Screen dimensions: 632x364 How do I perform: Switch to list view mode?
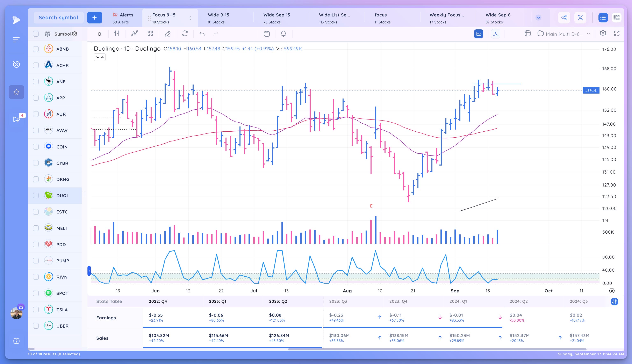point(603,17)
